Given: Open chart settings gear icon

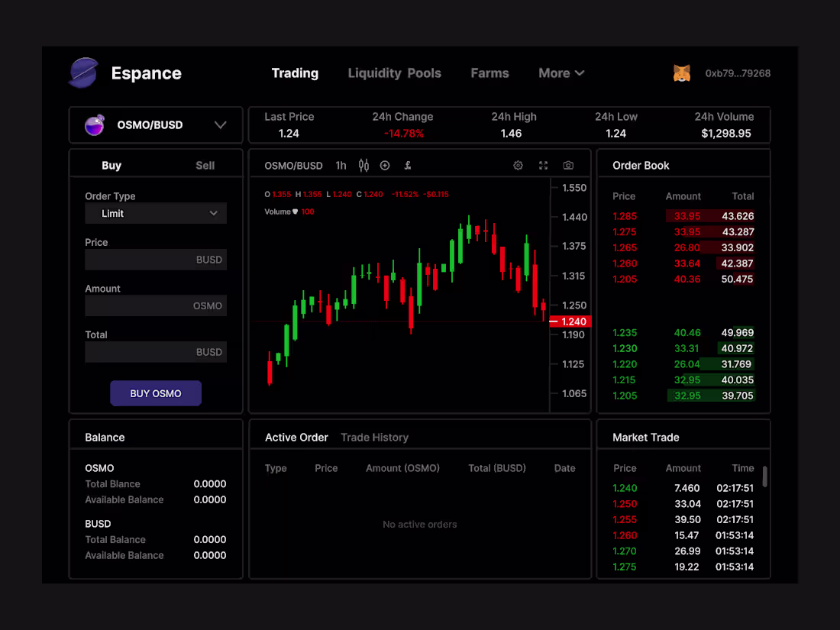Looking at the screenshot, I should [518, 166].
